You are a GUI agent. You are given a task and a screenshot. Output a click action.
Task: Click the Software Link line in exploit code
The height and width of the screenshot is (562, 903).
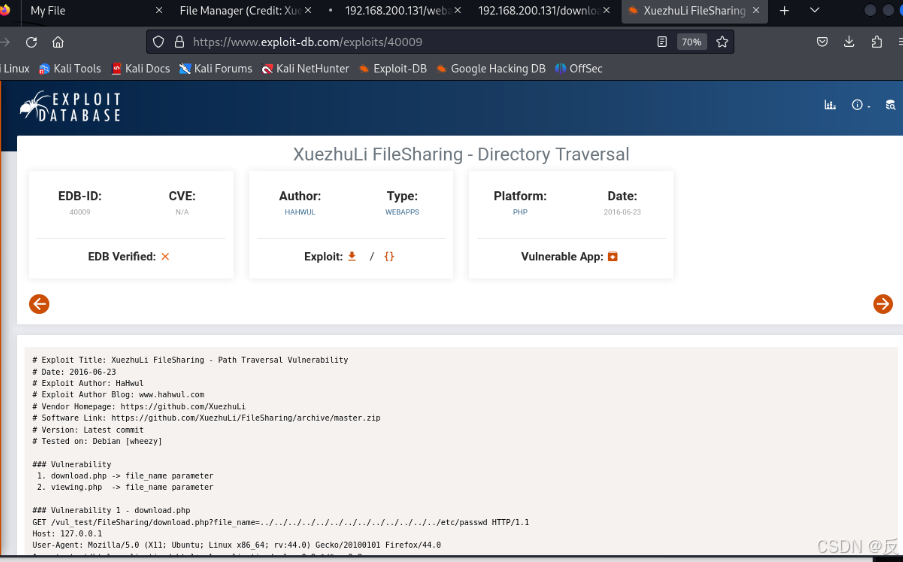point(206,418)
